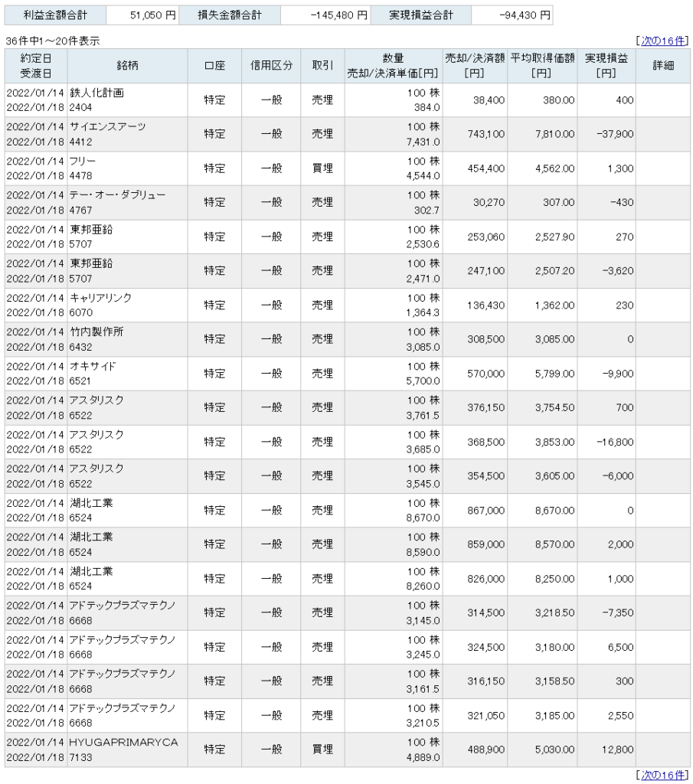Click the -6,000 realized loss value
The width and height of the screenshot is (693, 784).
coord(618,476)
